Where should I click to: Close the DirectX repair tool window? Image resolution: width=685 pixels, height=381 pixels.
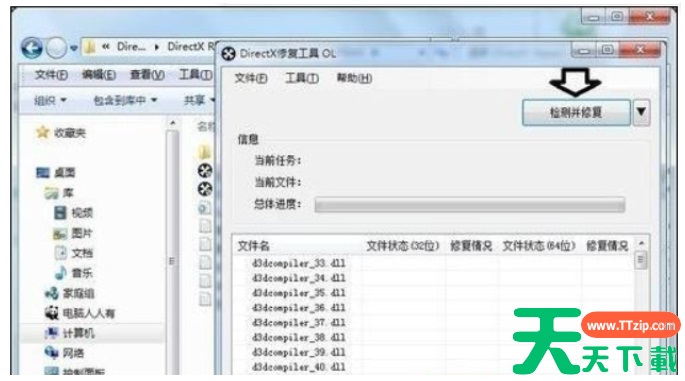[640, 51]
